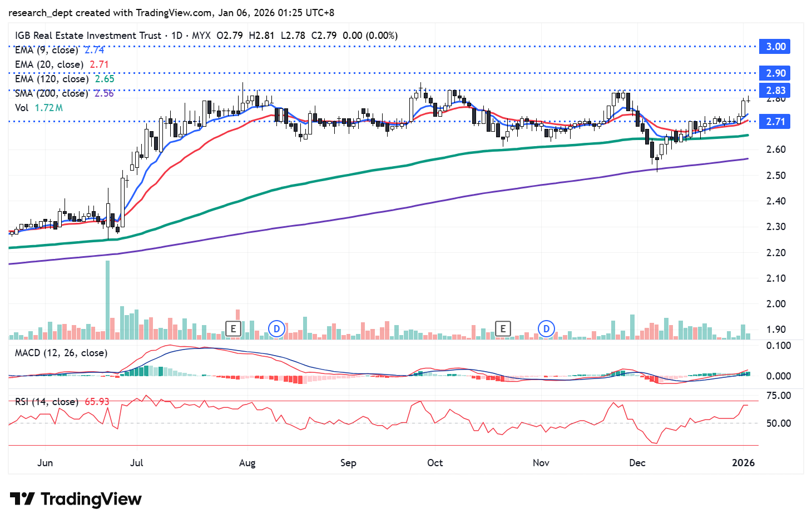Click the Oct label on time axis
812x524 pixels.
435,463
